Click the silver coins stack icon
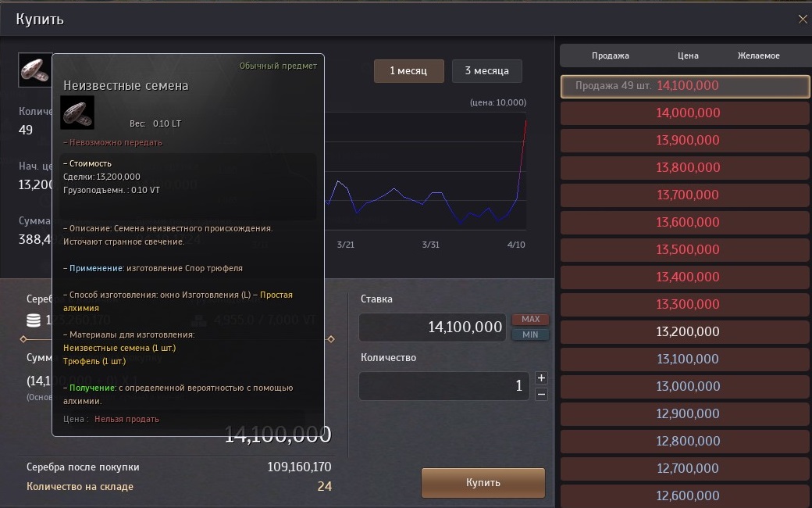The image size is (812, 508). (x=34, y=320)
